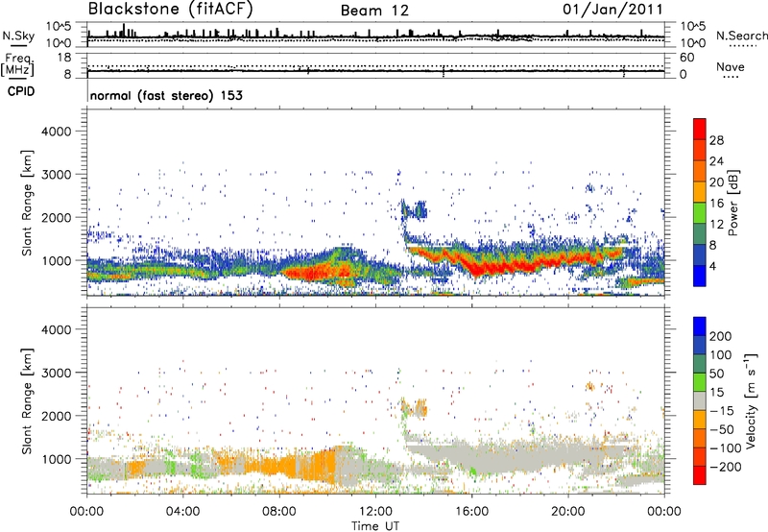The height and width of the screenshot is (532, 768).
Task: Click the "04:00" time axis tick label
Action: (182, 512)
